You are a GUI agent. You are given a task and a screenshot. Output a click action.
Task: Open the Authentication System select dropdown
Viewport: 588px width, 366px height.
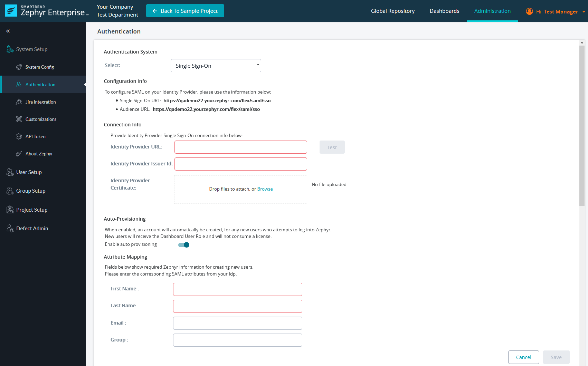216,66
